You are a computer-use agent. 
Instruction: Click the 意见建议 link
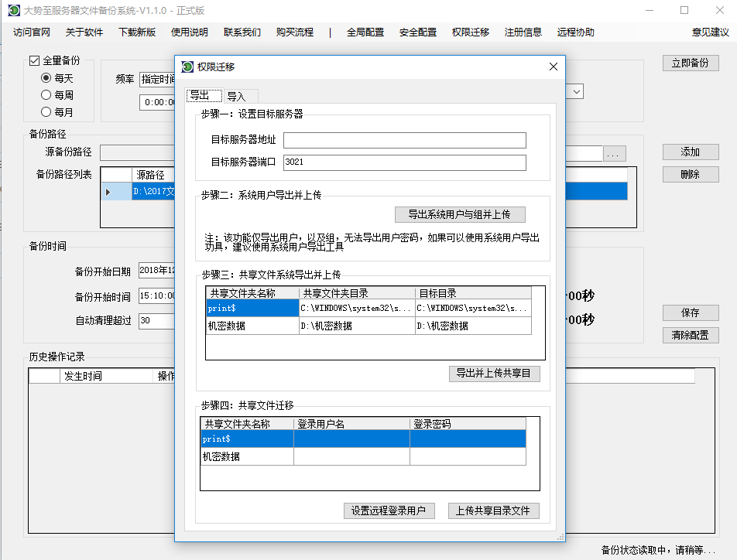tap(710, 32)
